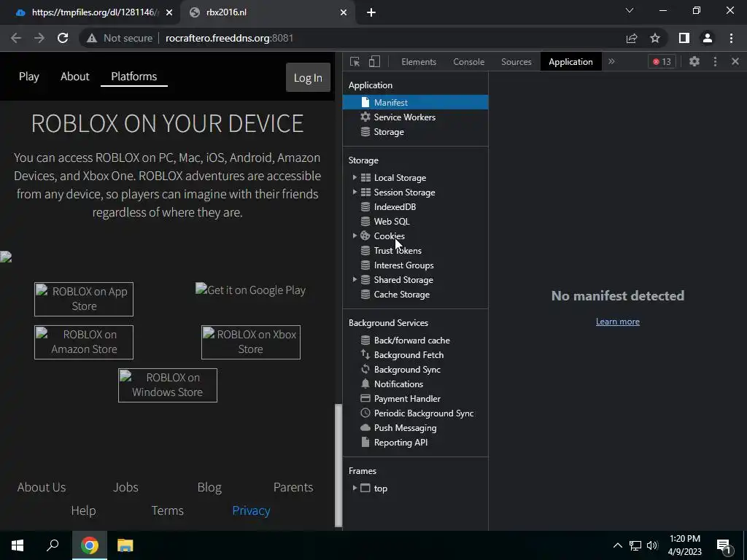Select Web SQL entry

pyautogui.click(x=392, y=222)
